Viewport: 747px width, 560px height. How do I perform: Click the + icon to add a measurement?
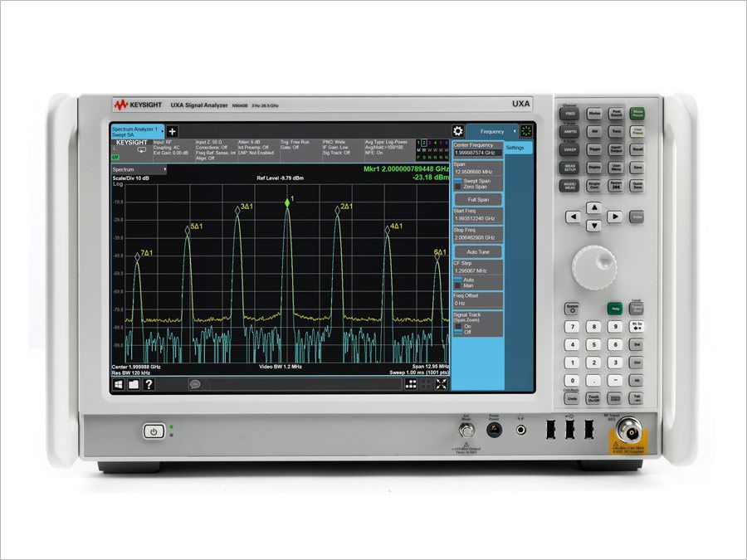[x=171, y=131]
